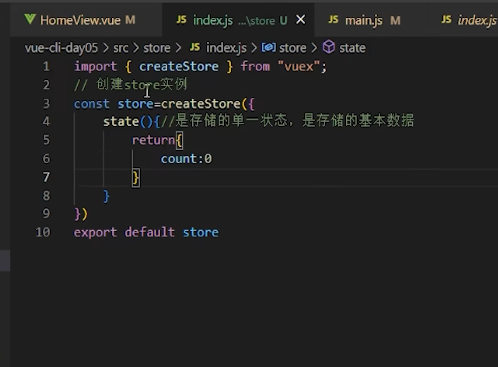Click line number 1 in the gutter

click(46, 66)
